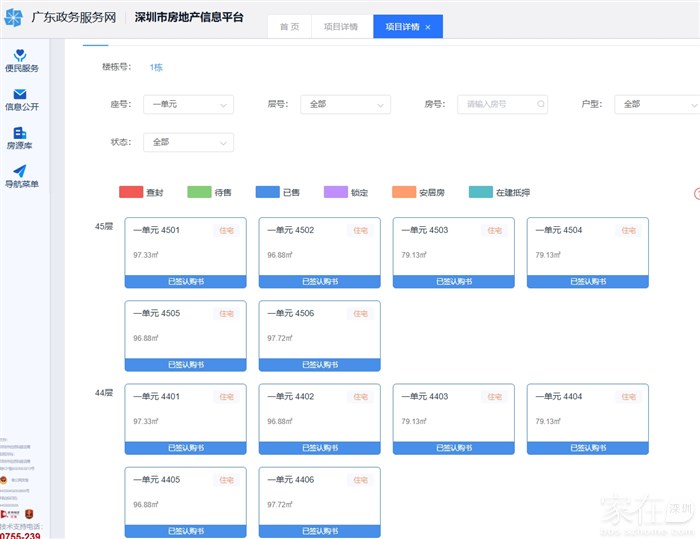
Task: Open unit card 一单元 4501
Action: point(185,252)
